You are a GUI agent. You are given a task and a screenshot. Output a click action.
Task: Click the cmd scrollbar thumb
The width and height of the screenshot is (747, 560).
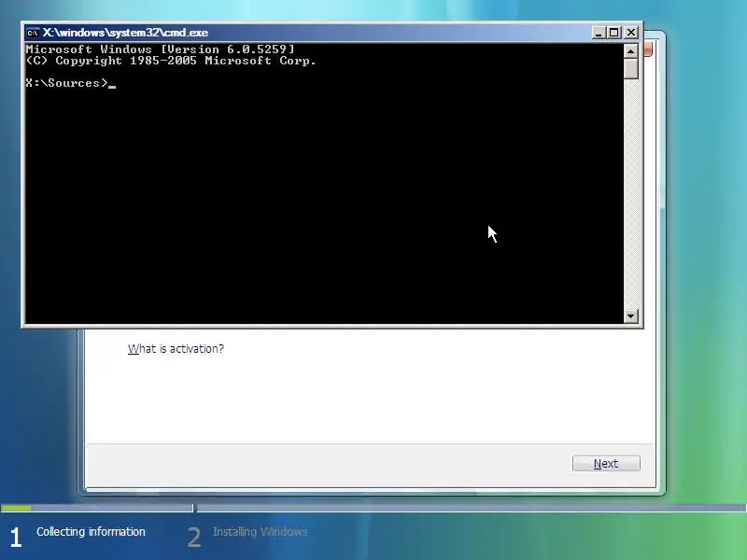[x=631, y=69]
